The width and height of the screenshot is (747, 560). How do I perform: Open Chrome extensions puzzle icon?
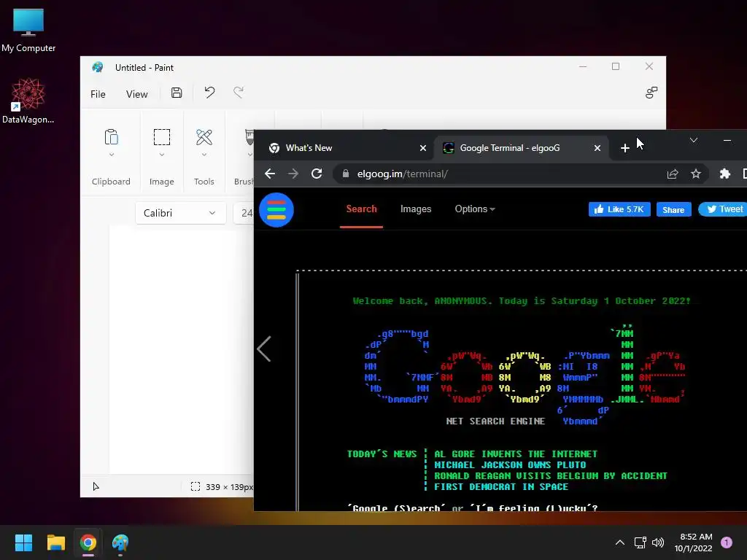[724, 174]
